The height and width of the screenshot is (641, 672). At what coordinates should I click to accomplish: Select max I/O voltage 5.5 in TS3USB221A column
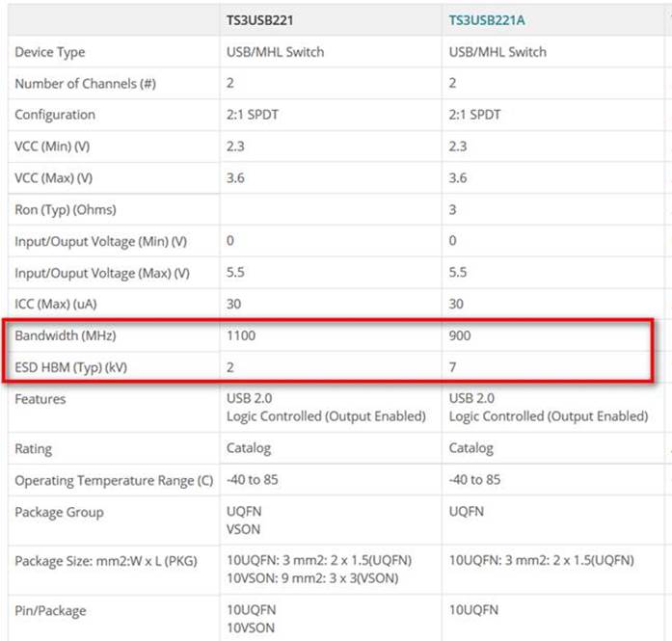pos(458,273)
